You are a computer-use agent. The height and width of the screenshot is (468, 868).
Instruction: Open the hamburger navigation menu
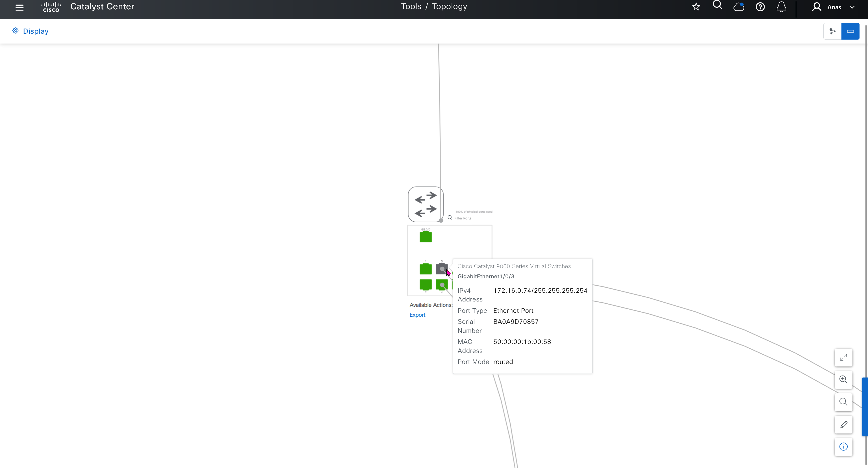pyautogui.click(x=19, y=7)
